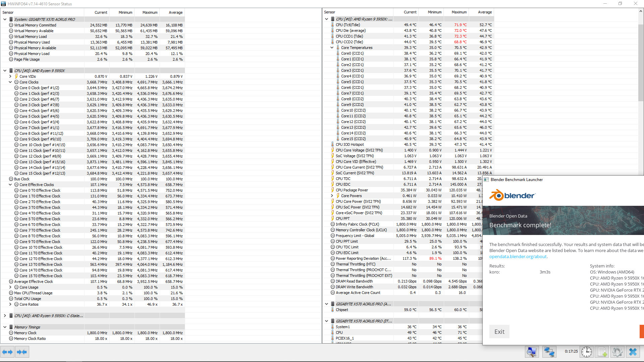Click the right pane Average column header
Image resolution: width=644 pixels, height=362 pixels.
coord(485,12)
